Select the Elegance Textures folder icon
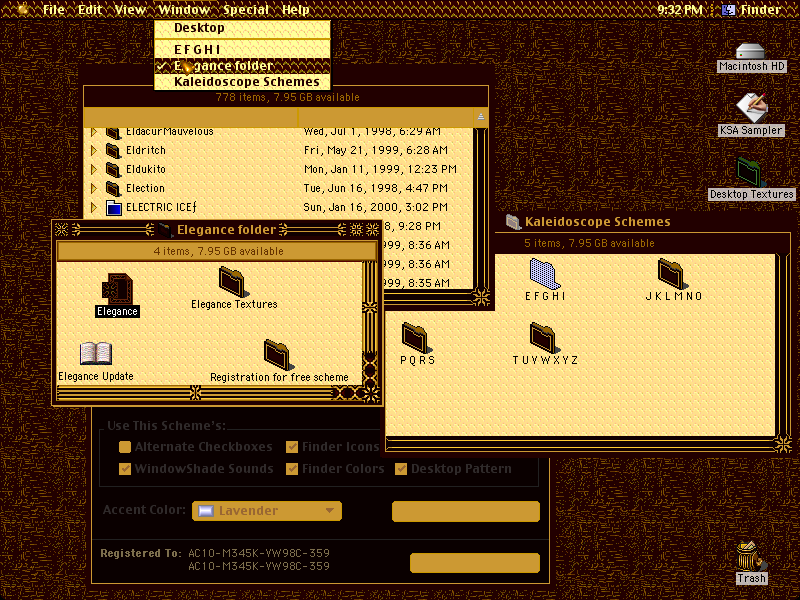The image size is (800, 600). click(x=233, y=282)
